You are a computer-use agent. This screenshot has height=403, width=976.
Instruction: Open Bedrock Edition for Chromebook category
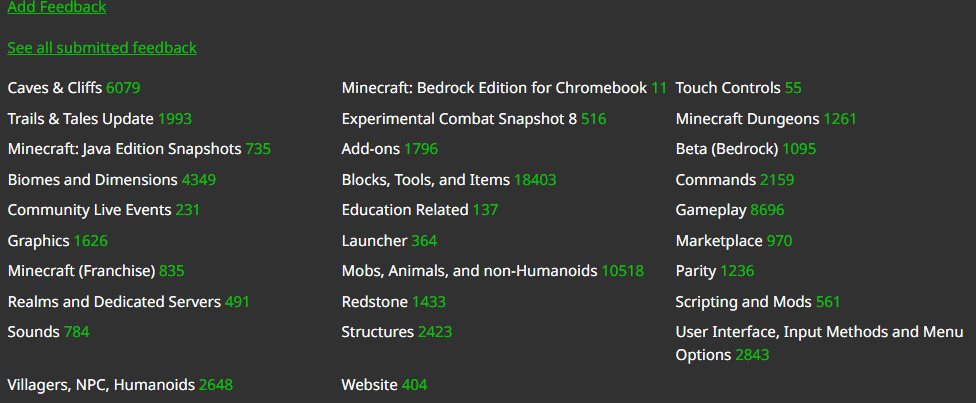click(x=494, y=88)
